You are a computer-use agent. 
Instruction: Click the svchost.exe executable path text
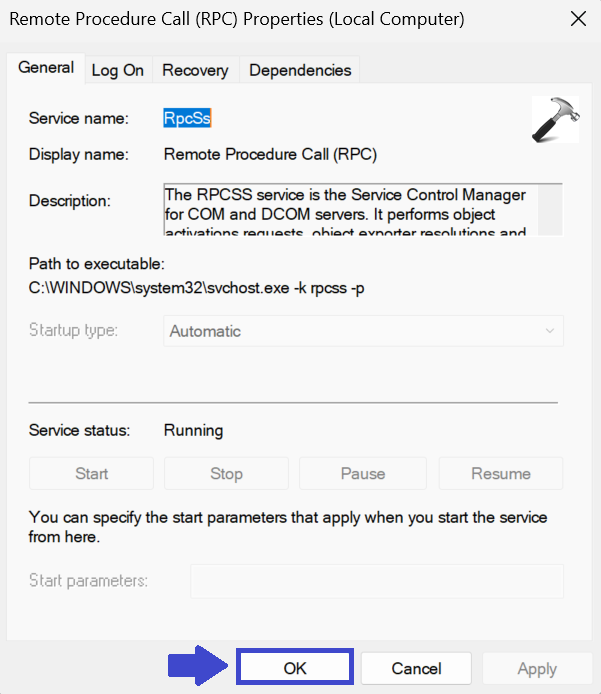coord(210,291)
